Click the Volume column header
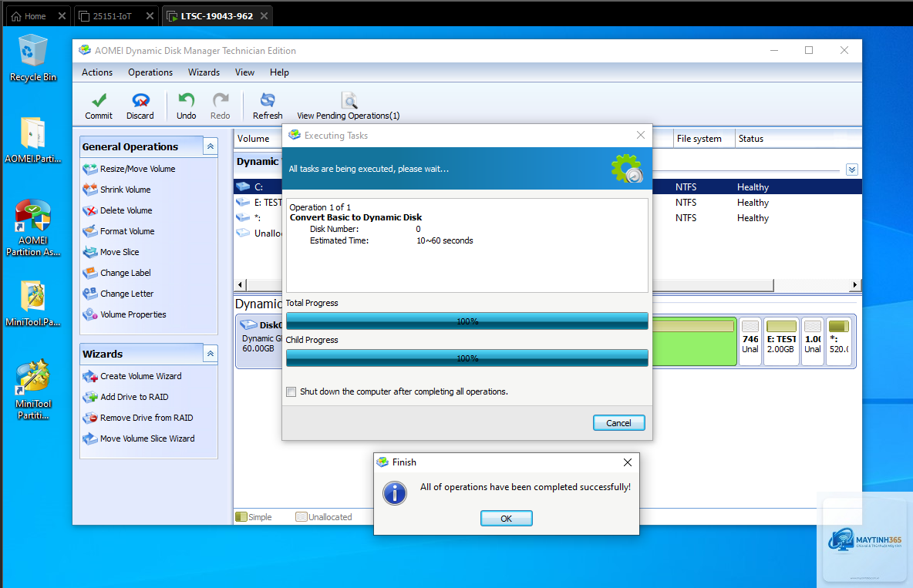The height and width of the screenshot is (588, 913). (x=258, y=139)
